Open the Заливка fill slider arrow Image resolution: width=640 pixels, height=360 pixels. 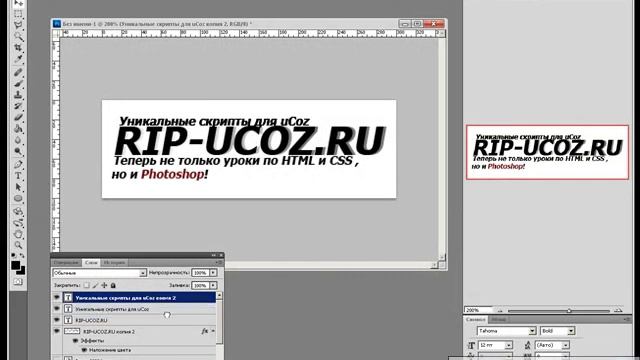[x=213, y=285]
